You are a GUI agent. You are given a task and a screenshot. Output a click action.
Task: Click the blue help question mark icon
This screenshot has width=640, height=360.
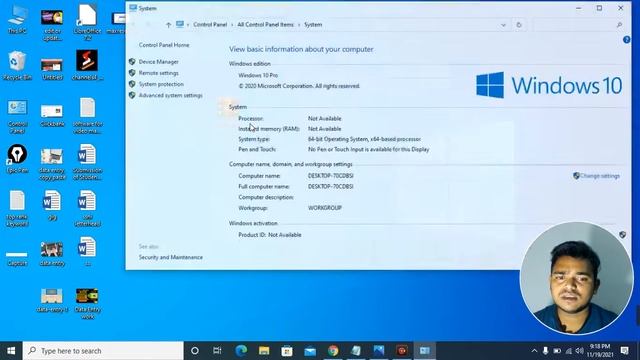627,40
